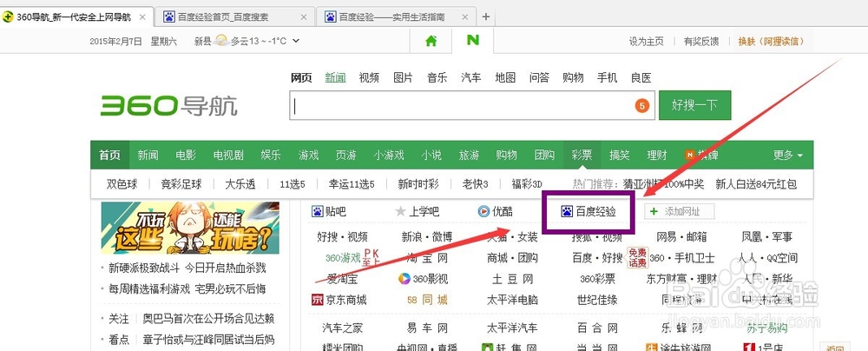Open 福彩3D lottery link

pos(527,184)
